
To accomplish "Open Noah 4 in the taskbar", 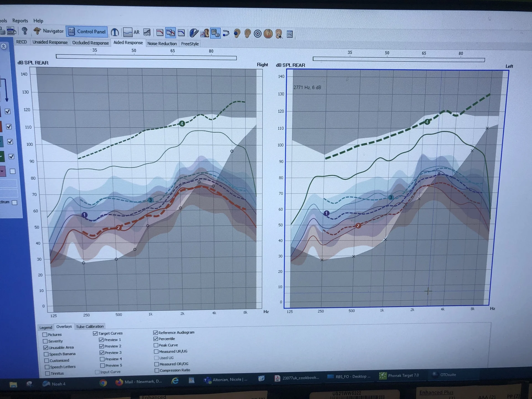I will point(54,384).
